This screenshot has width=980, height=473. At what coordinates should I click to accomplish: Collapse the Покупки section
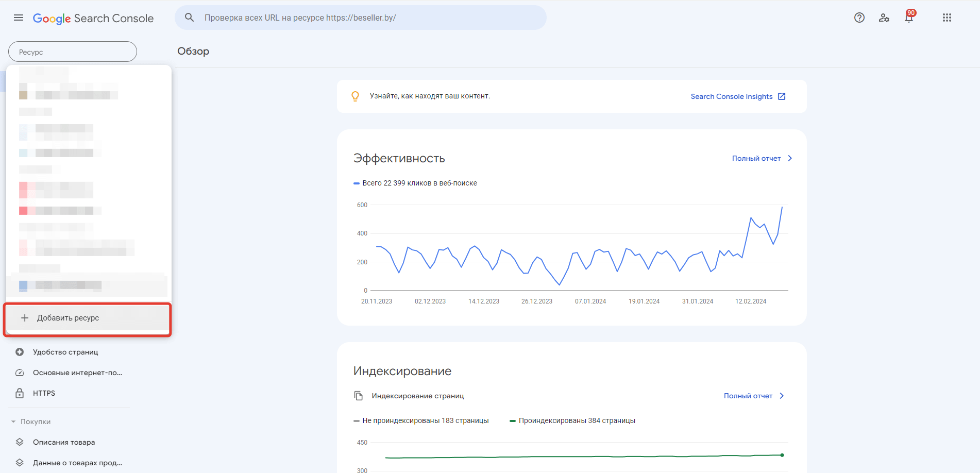[x=31, y=421]
